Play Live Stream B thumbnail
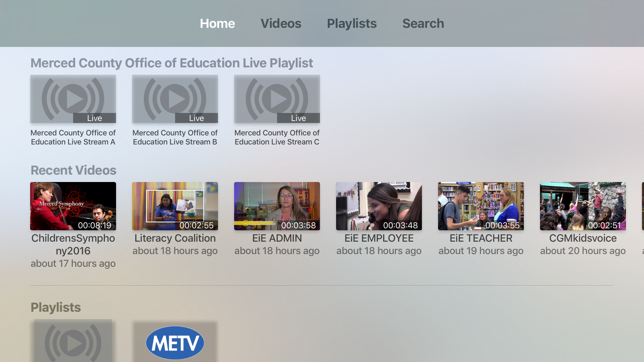 tap(175, 99)
